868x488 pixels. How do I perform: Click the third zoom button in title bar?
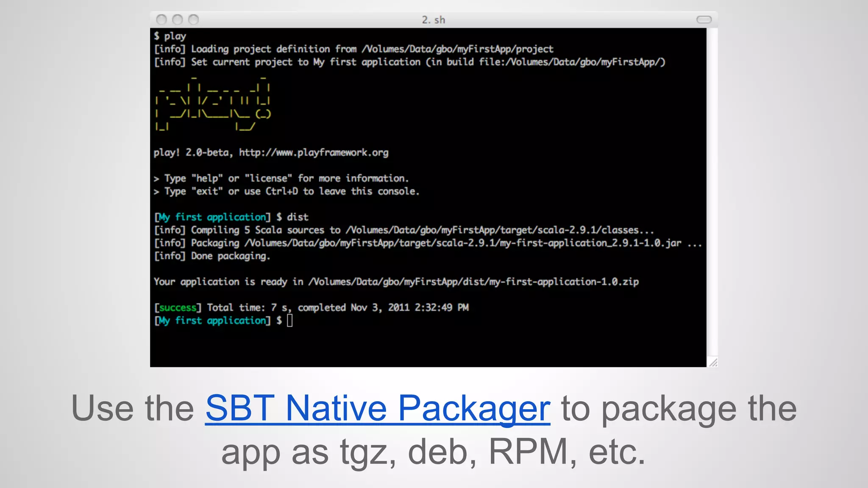[x=193, y=19]
